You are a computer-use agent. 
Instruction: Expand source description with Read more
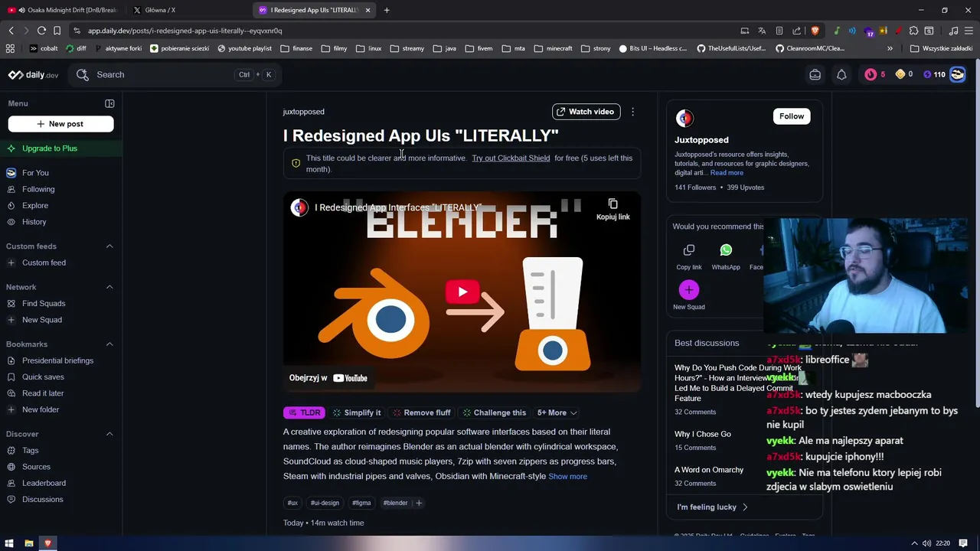pos(727,173)
